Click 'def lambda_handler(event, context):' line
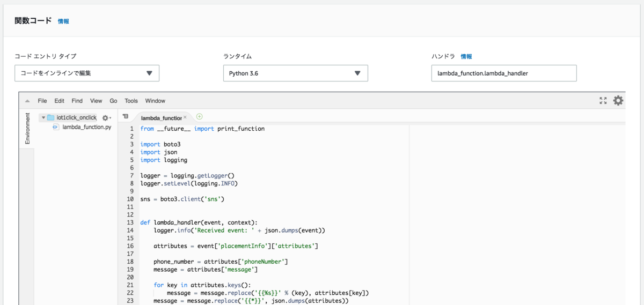644x305 pixels. [x=199, y=222]
